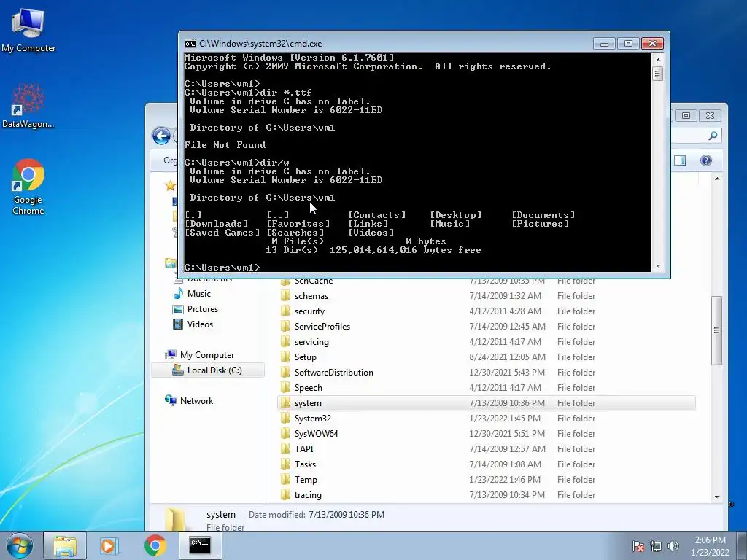
Task: Select the security folder
Action: click(x=309, y=311)
